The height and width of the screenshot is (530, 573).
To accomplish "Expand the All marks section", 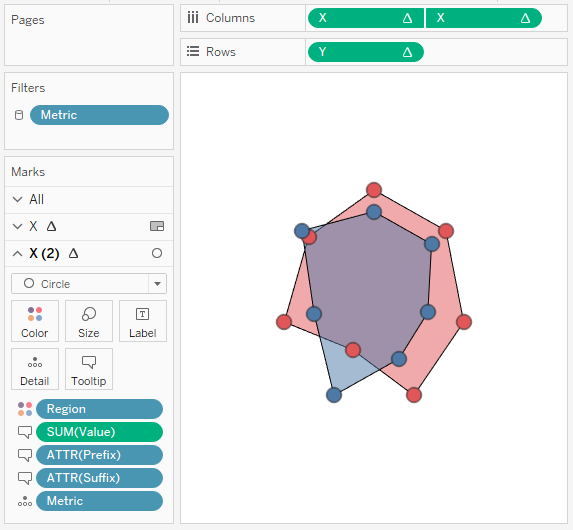I will [17, 199].
